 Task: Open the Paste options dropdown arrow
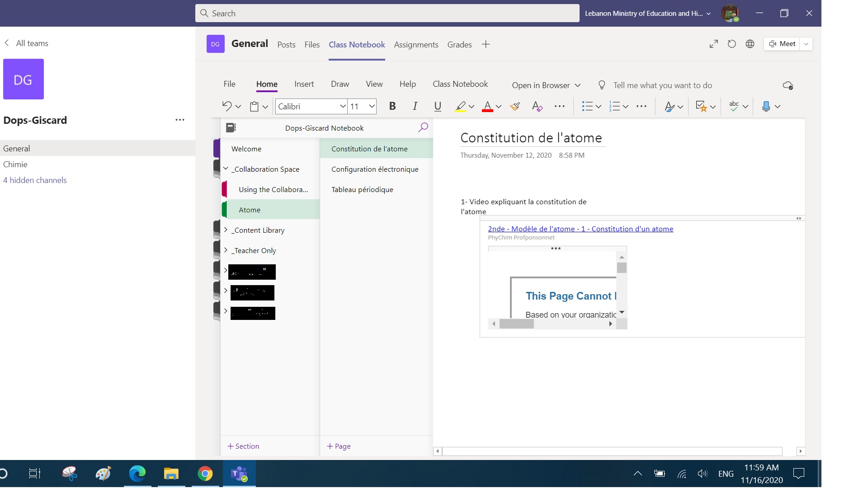click(x=265, y=107)
